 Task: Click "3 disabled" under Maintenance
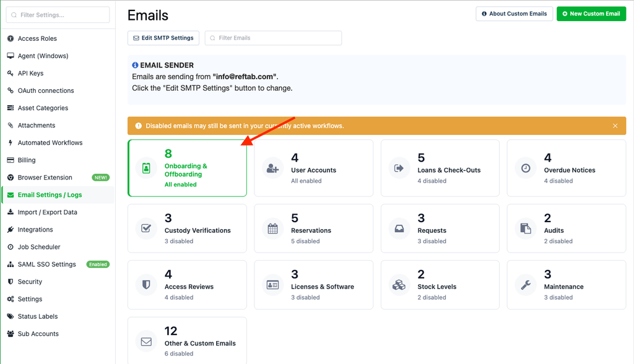558,298
